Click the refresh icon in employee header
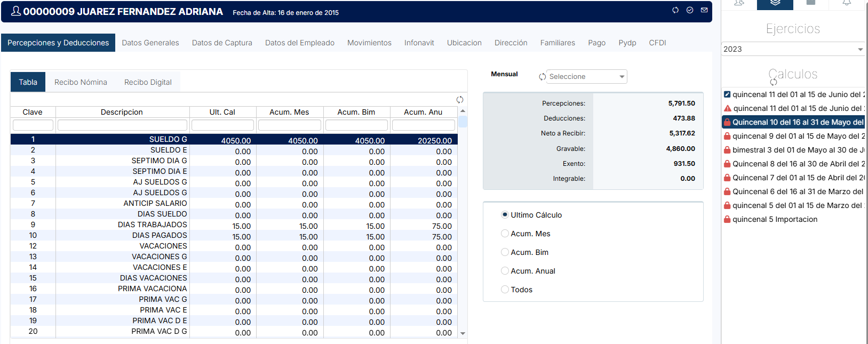The height and width of the screenshot is (344, 868). [675, 10]
